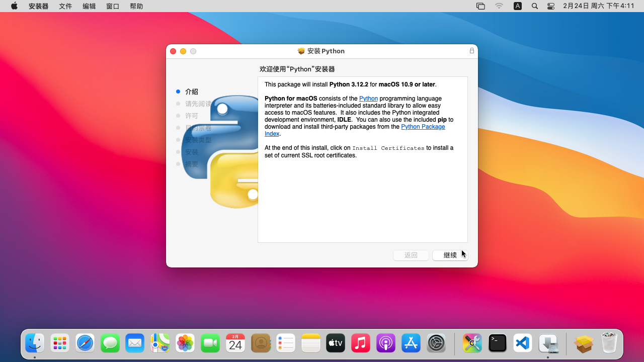Click the Installer app icon in the Dock
Screen dimensions: 644x362
(x=548, y=343)
